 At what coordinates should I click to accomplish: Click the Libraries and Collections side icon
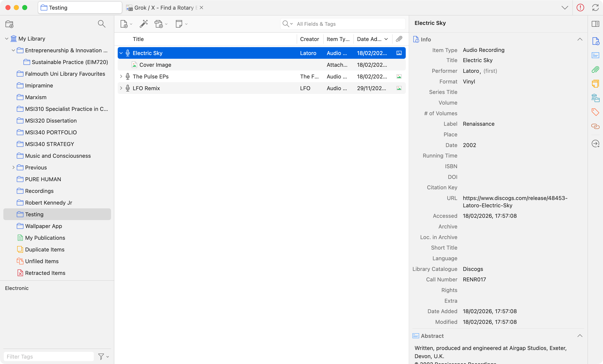tap(595, 98)
